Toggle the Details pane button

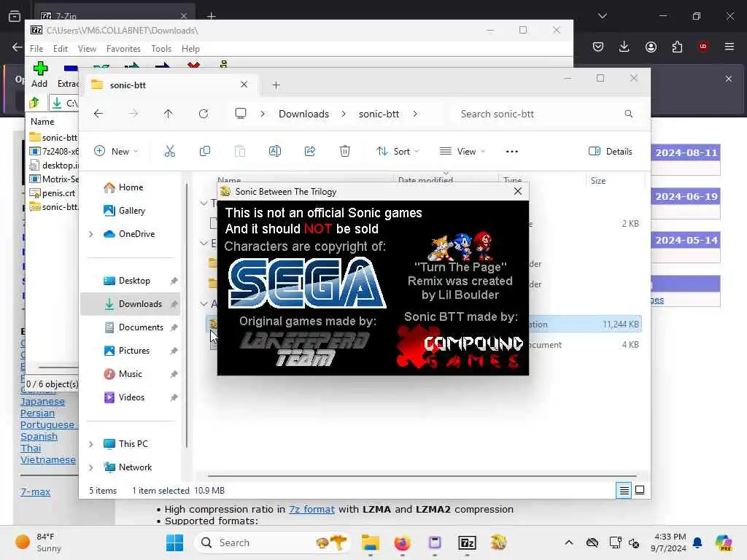pos(611,152)
